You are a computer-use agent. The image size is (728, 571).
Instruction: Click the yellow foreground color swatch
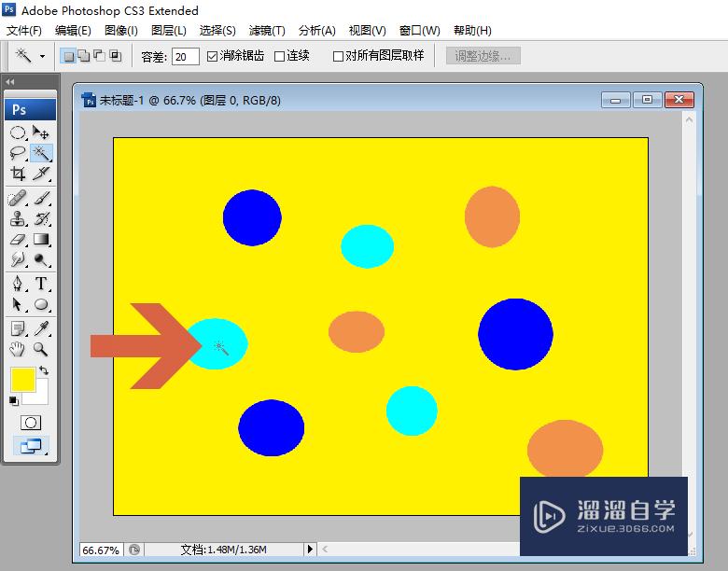coord(22,380)
